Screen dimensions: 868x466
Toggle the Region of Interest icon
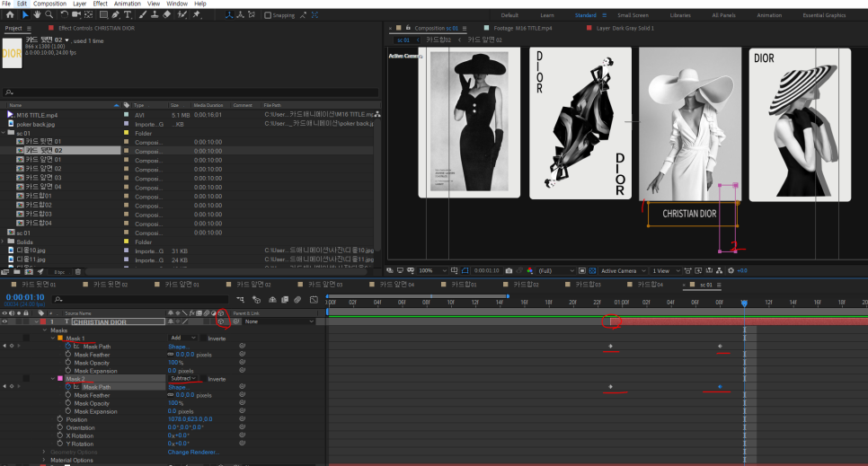point(581,270)
